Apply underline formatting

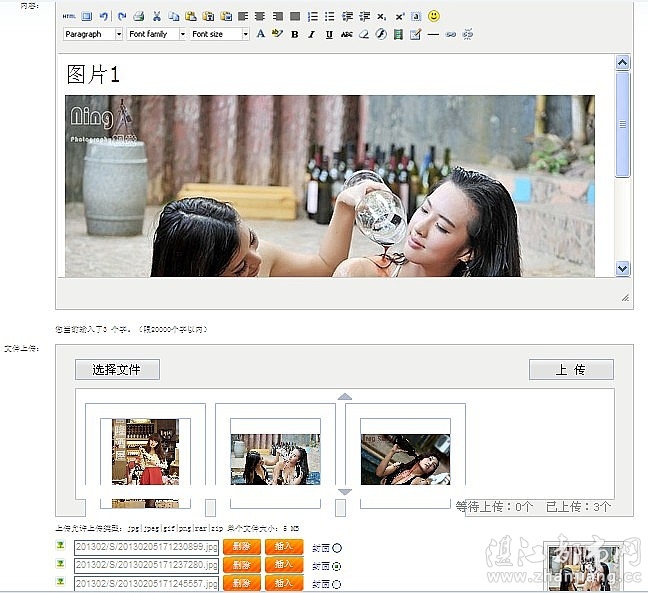click(x=329, y=35)
